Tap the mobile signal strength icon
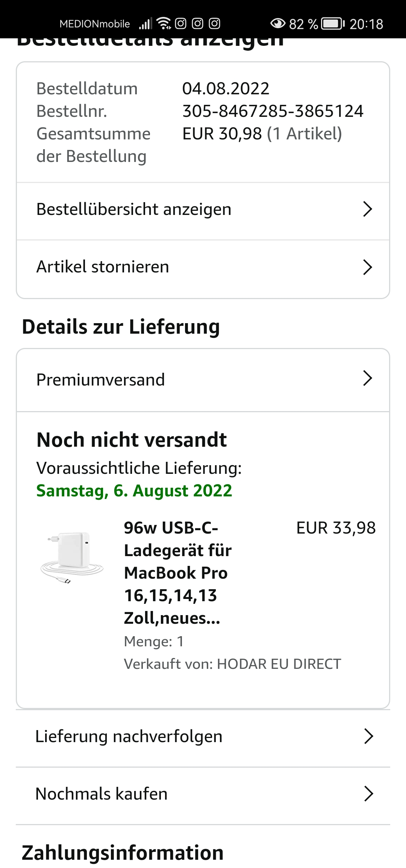Viewport: 406px width, 868px height. click(145, 24)
